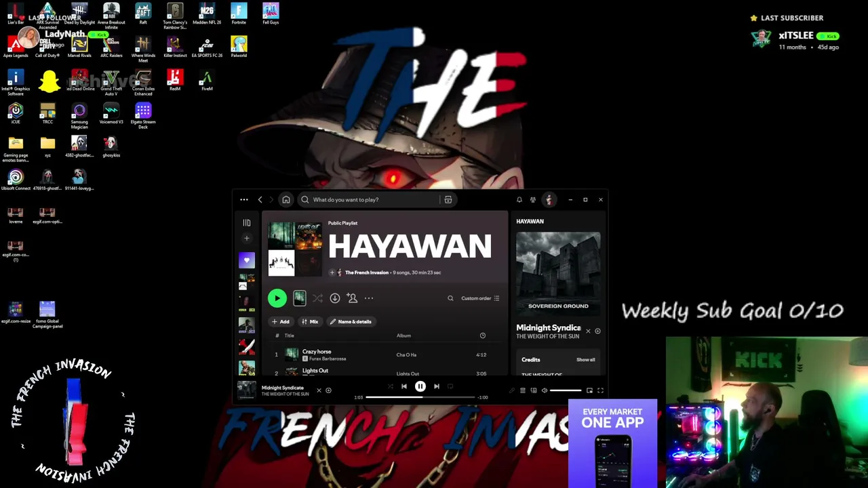Open the Cha O Ha album link

coord(406,355)
